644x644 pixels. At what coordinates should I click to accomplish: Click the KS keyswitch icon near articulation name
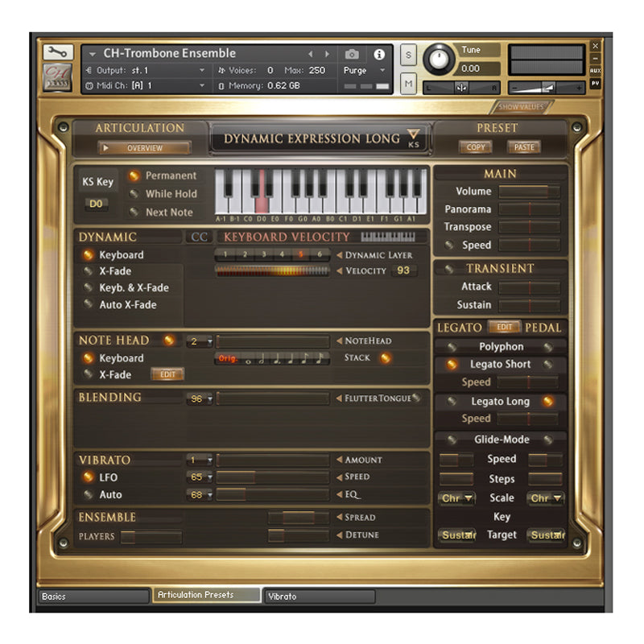414,142
